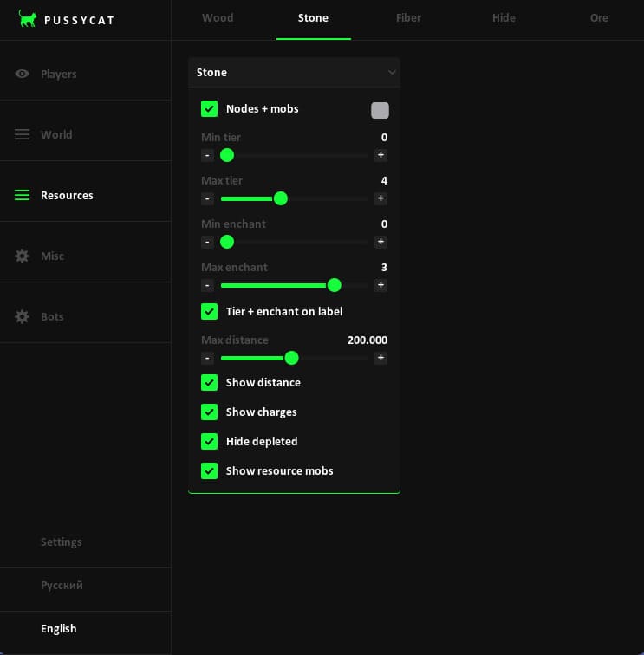Screen dimensions: 644x655
Task: Click the Bots gear icon
Action: click(x=23, y=316)
